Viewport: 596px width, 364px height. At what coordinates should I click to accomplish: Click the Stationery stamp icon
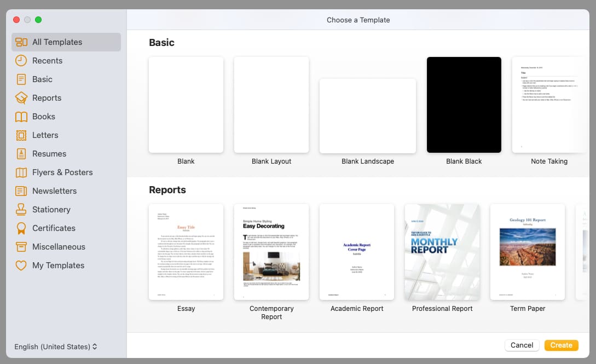click(21, 210)
